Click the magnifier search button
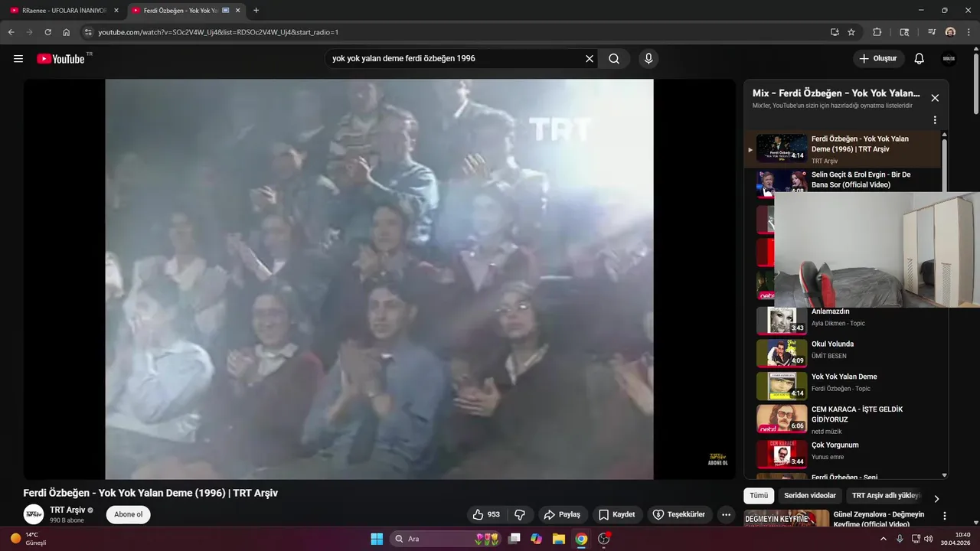980x551 pixels. click(614, 59)
